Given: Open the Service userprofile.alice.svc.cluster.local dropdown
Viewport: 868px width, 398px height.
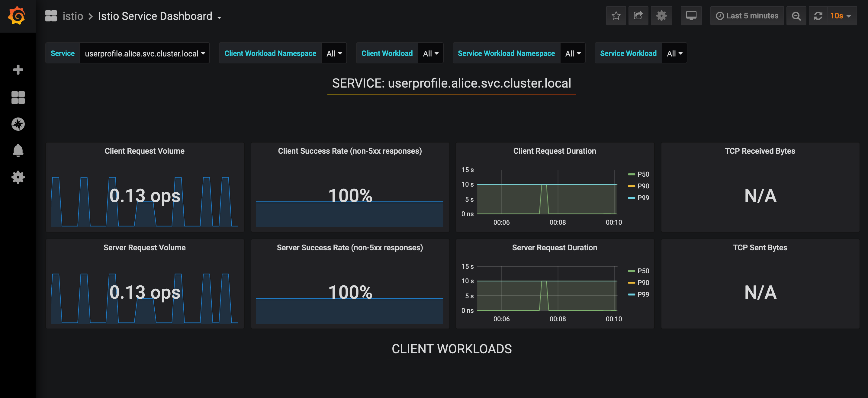Looking at the screenshot, I should coord(145,53).
